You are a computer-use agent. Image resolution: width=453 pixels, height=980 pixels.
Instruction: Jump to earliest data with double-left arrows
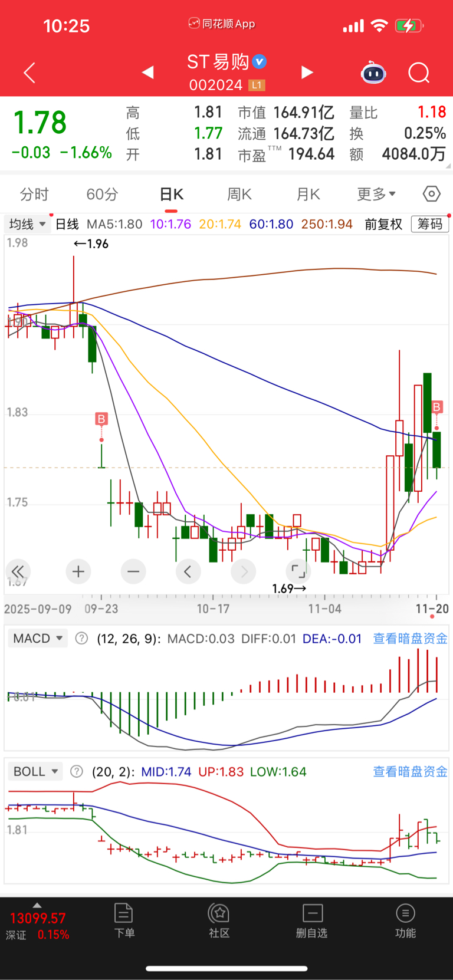click(x=18, y=571)
